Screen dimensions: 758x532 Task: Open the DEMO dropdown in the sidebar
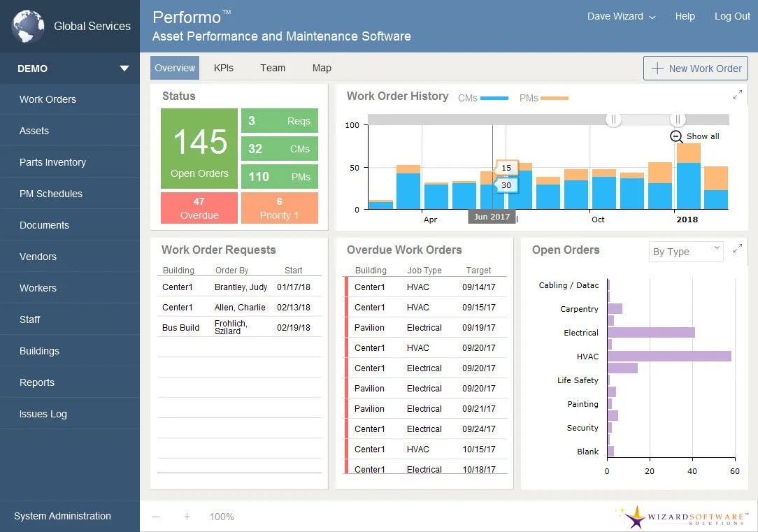(x=124, y=69)
